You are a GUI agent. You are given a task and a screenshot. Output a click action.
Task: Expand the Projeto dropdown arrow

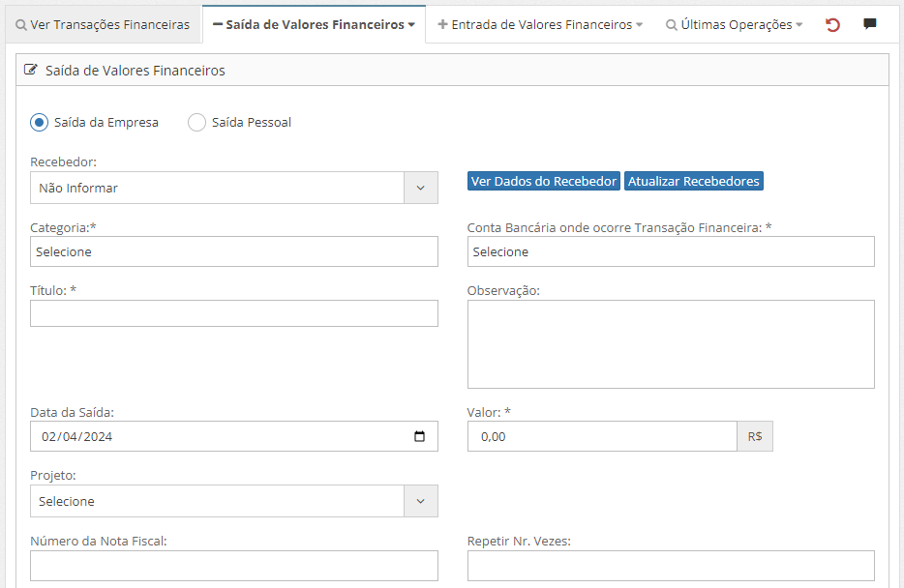[x=420, y=501]
